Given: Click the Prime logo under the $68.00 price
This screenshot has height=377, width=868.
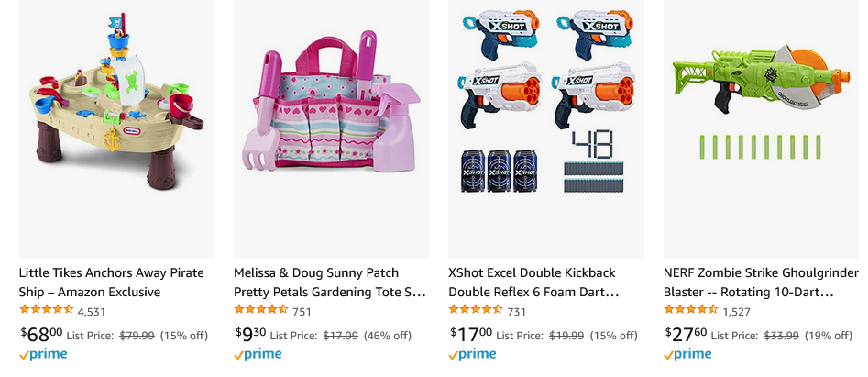Looking at the screenshot, I should 43,354.
